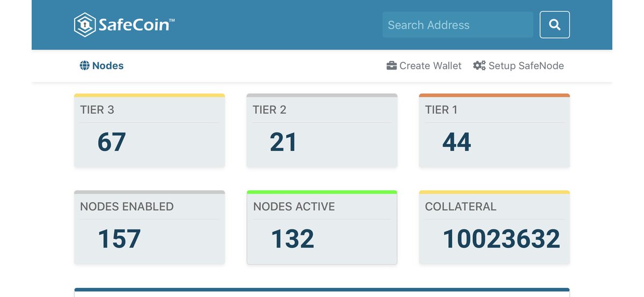Click the TIER 3 value 67
Image resolution: width=644 pixels, height=297 pixels.
(112, 142)
